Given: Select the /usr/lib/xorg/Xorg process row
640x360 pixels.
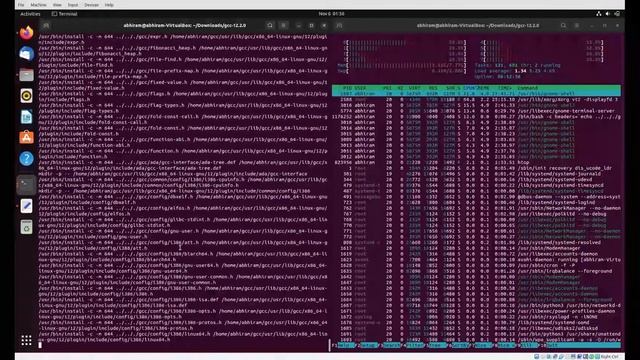Looking at the screenshot, I should tap(476, 99).
